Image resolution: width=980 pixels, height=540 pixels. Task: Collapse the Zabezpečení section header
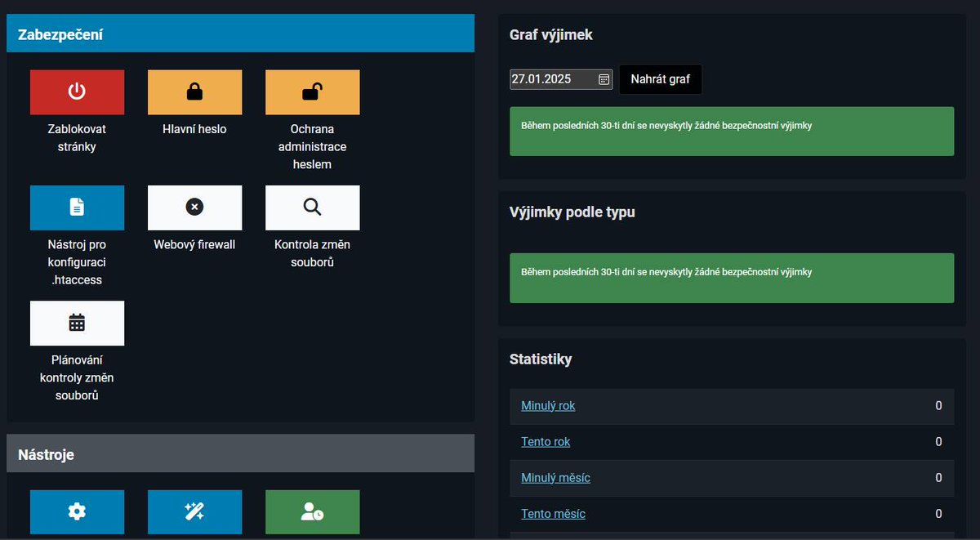(240, 33)
